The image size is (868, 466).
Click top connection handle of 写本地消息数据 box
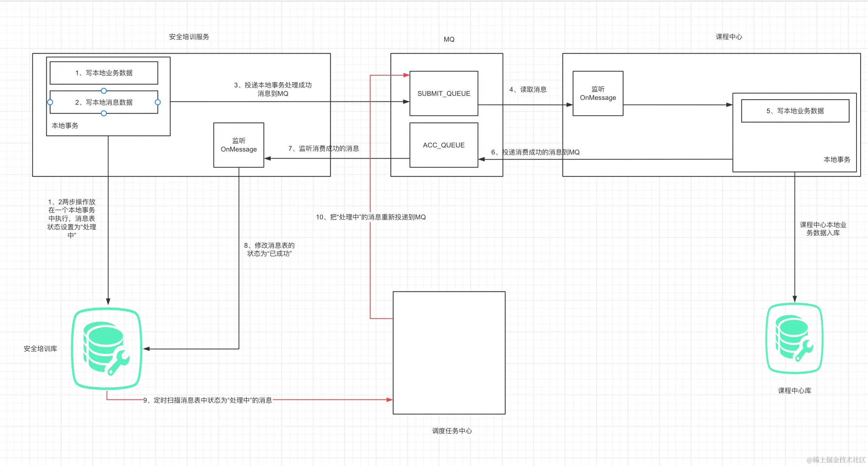pyautogui.click(x=104, y=91)
